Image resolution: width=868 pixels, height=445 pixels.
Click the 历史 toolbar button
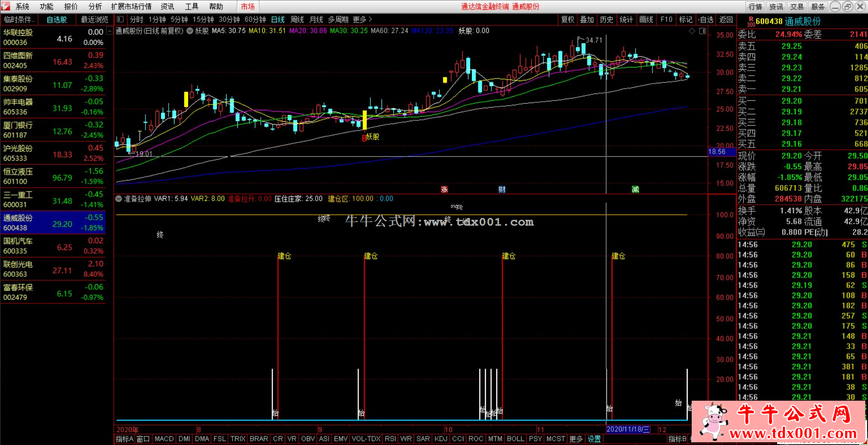607,19
